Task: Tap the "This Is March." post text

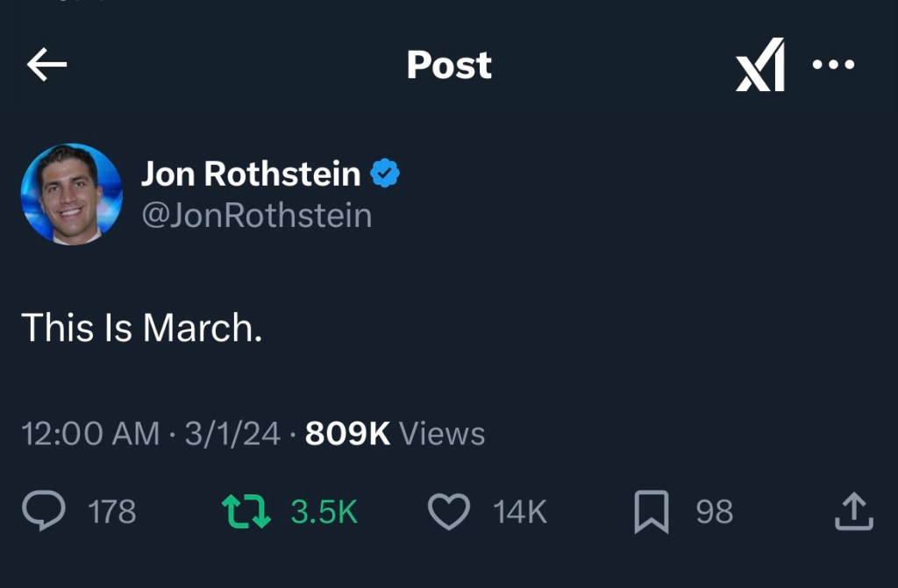Action: [x=142, y=328]
